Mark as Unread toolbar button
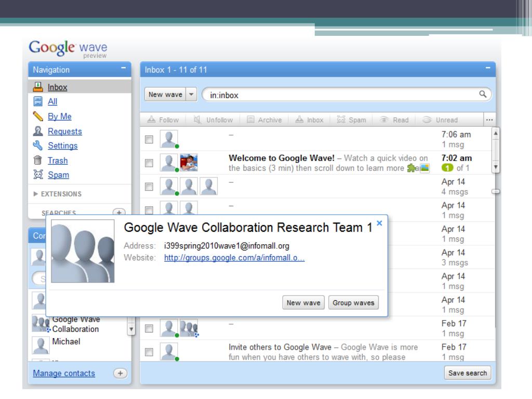This screenshot has width=532, height=399. (440, 120)
